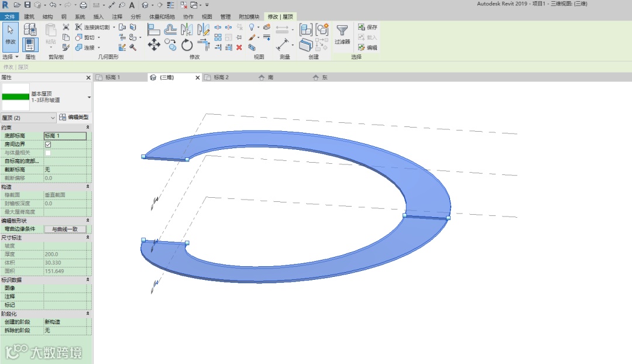Screen dimensions: 632x364
Task: Collapse the 标识数据 section
Action: coord(88,280)
